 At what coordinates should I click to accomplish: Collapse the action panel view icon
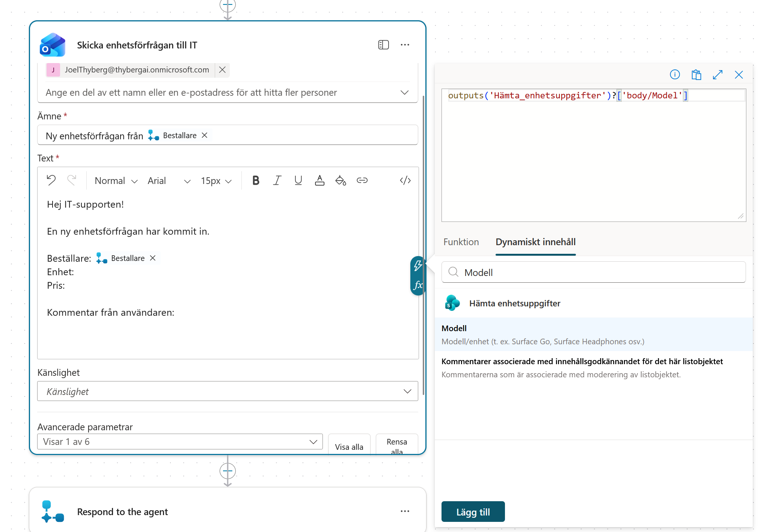383,45
